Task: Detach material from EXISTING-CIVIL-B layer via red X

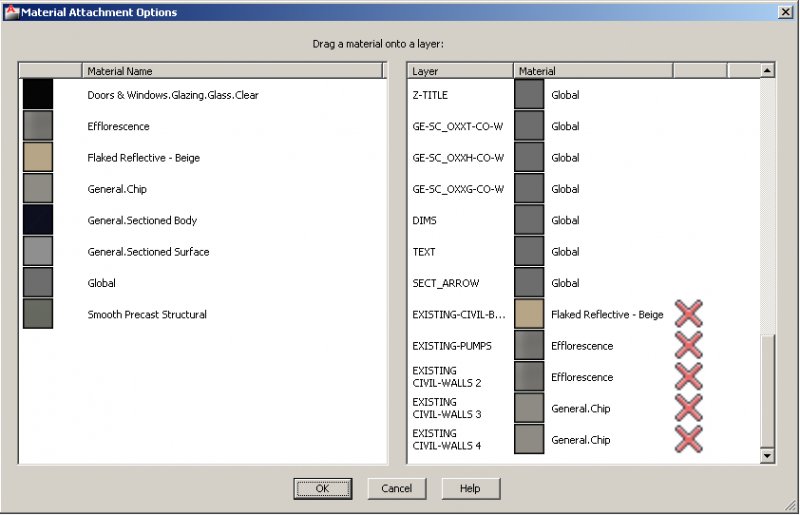Action: 688,314
